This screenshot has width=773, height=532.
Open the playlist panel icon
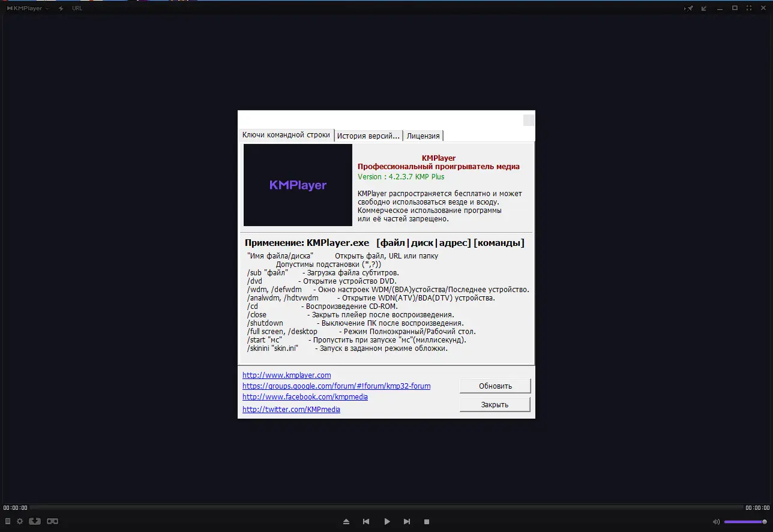point(8,521)
